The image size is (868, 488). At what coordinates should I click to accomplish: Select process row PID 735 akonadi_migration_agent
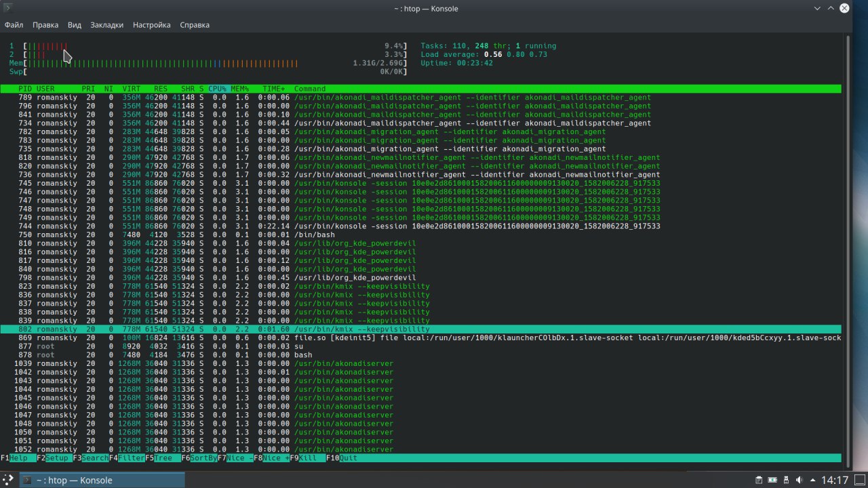(x=420, y=149)
